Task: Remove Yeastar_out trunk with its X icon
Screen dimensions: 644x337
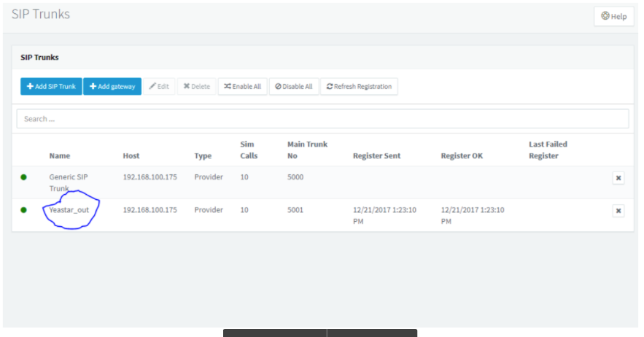Action: click(x=618, y=211)
